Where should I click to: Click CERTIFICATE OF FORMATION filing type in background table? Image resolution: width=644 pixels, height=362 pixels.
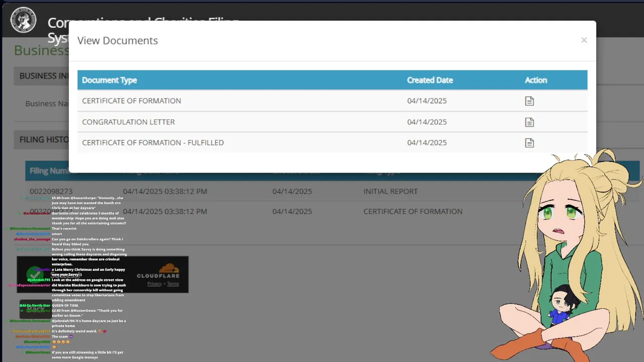pyautogui.click(x=413, y=212)
